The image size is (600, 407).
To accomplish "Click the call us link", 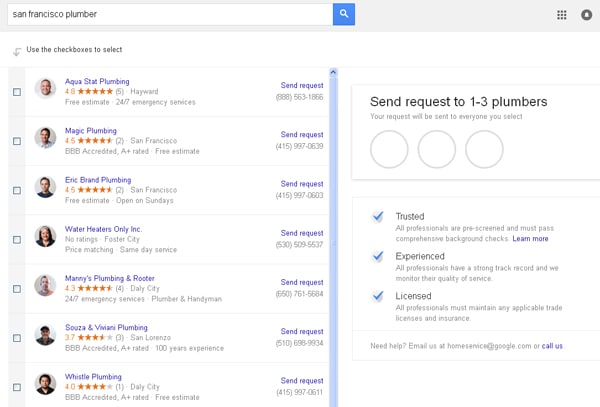I will coord(552,346).
